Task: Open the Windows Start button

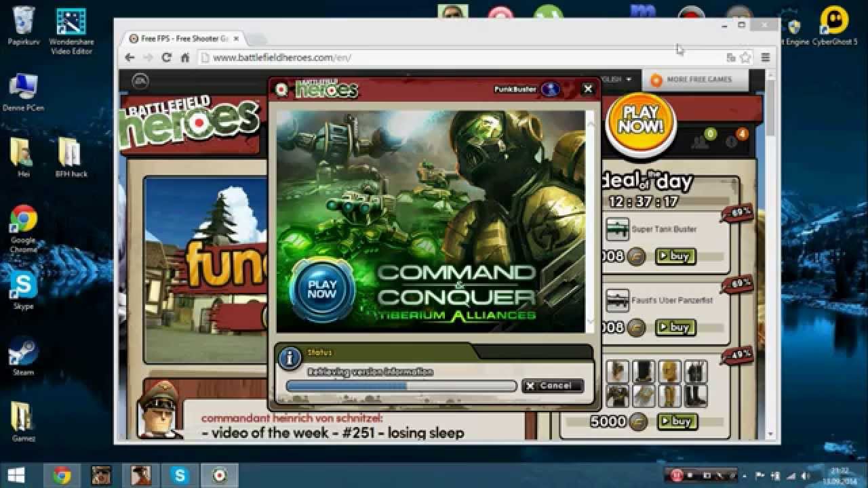Action: (x=16, y=475)
